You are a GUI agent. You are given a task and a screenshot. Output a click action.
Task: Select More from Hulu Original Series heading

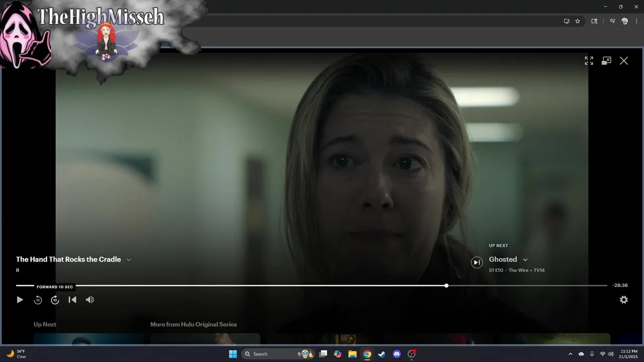coord(194,324)
